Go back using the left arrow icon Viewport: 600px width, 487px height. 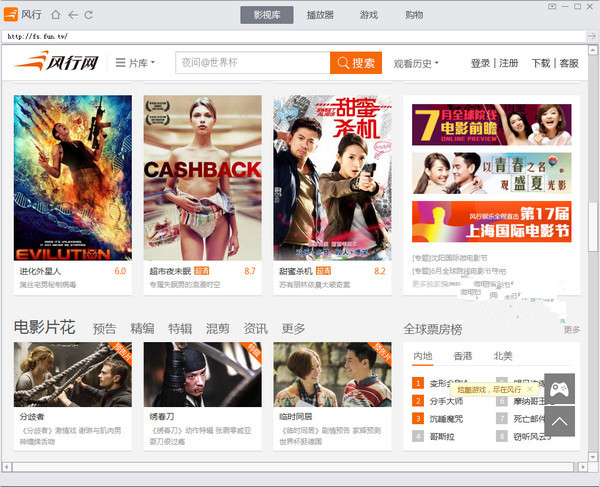coord(72,15)
